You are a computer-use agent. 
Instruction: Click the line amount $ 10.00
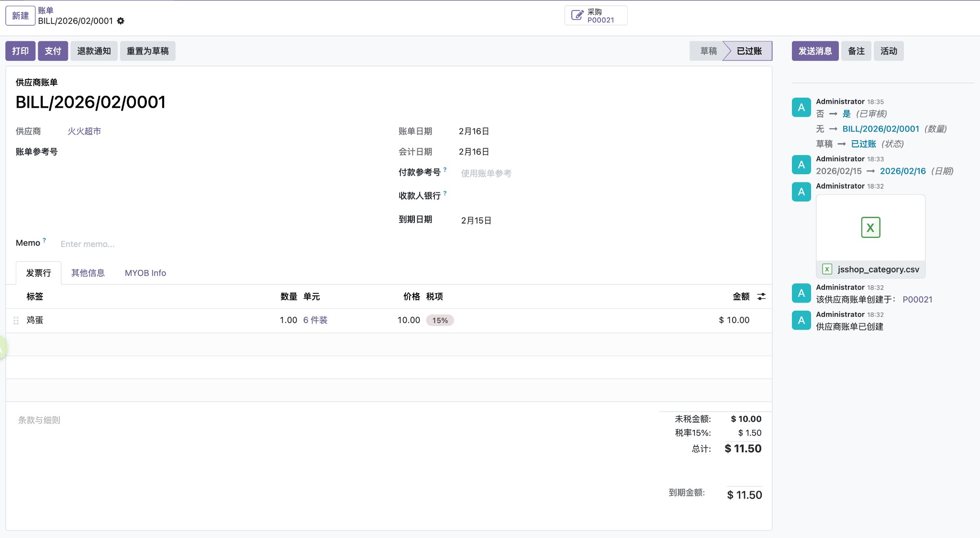(734, 320)
